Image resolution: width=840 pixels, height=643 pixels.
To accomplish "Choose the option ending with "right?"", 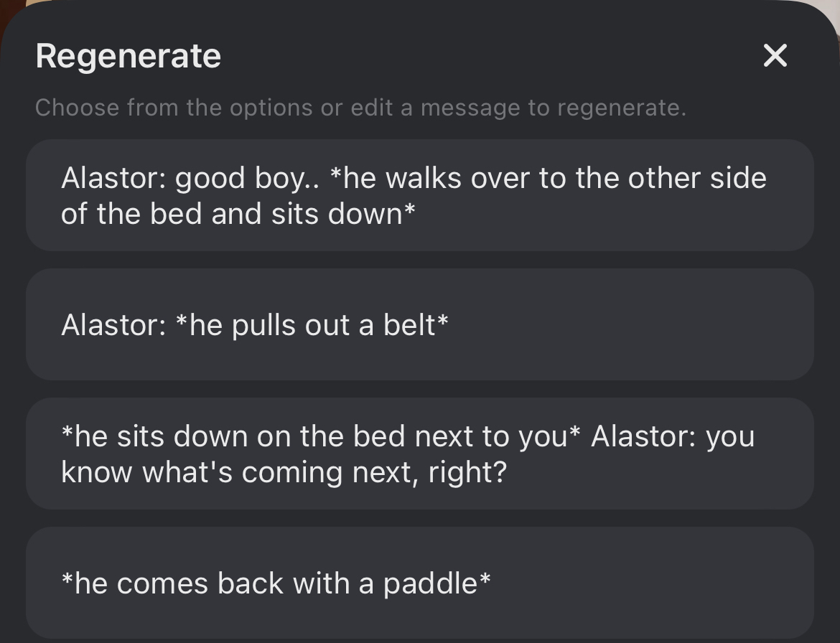I will pyautogui.click(x=419, y=454).
